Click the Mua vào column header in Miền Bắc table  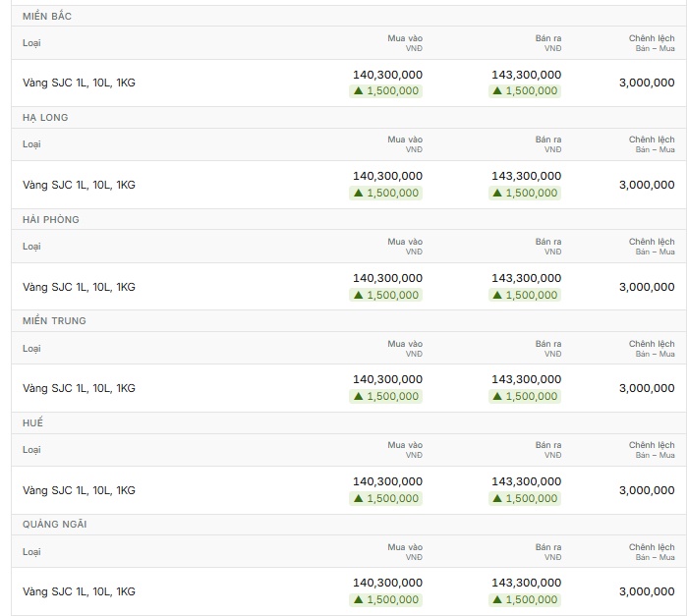click(x=405, y=42)
